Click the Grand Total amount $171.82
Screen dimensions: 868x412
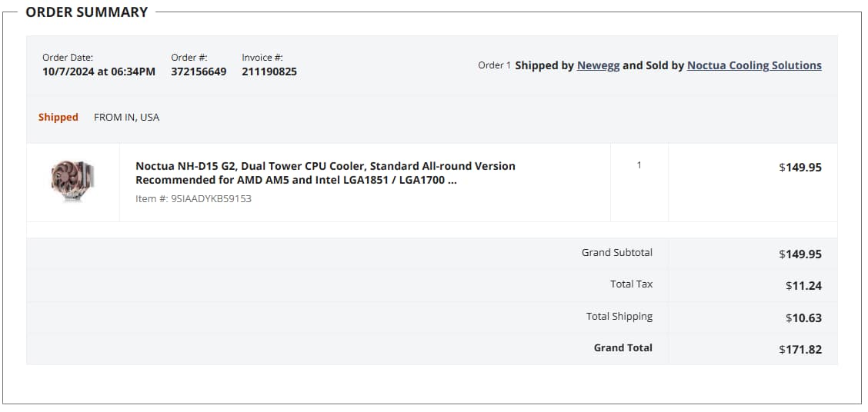pos(800,350)
